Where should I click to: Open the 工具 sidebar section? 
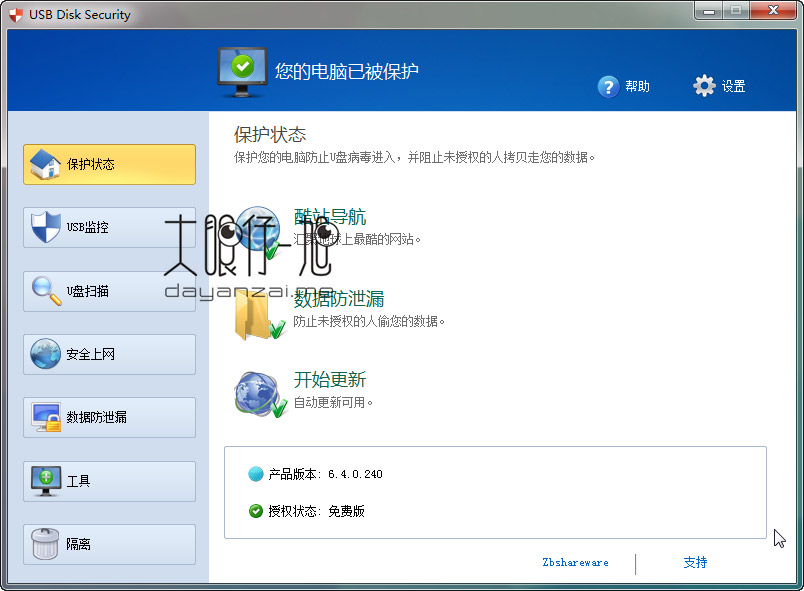click(x=109, y=481)
